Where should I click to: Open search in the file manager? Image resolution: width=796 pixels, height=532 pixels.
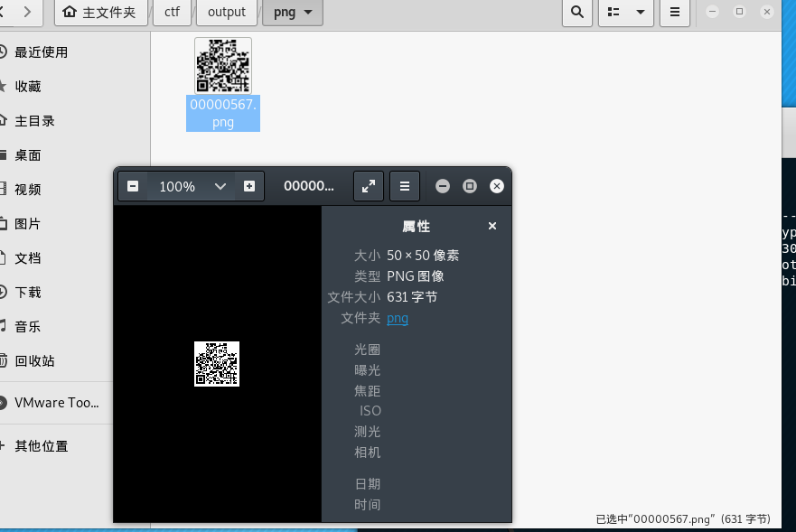point(577,12)
